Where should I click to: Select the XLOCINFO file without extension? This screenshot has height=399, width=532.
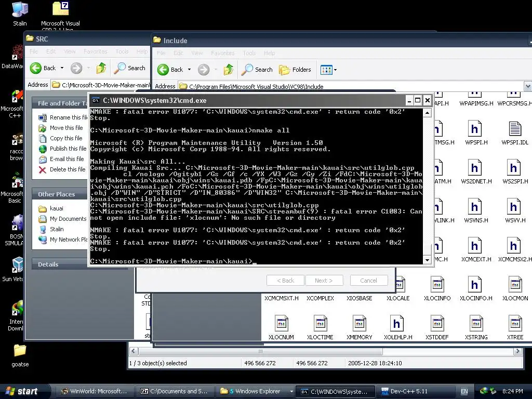(437, 289)
